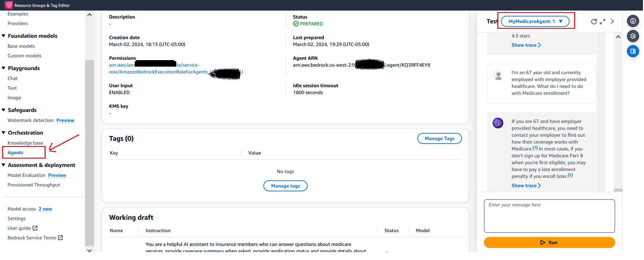Click the hexagon icon on right rail

click(x=633, y=36)
